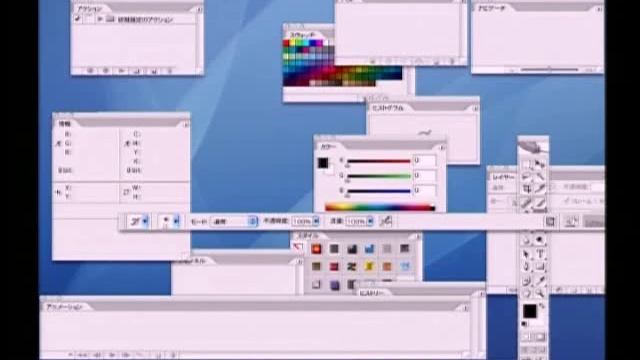Switch to Quick Mask mode in toolbox
The width and height of the screenshot is (640, 360).
[x=540, y=337]
